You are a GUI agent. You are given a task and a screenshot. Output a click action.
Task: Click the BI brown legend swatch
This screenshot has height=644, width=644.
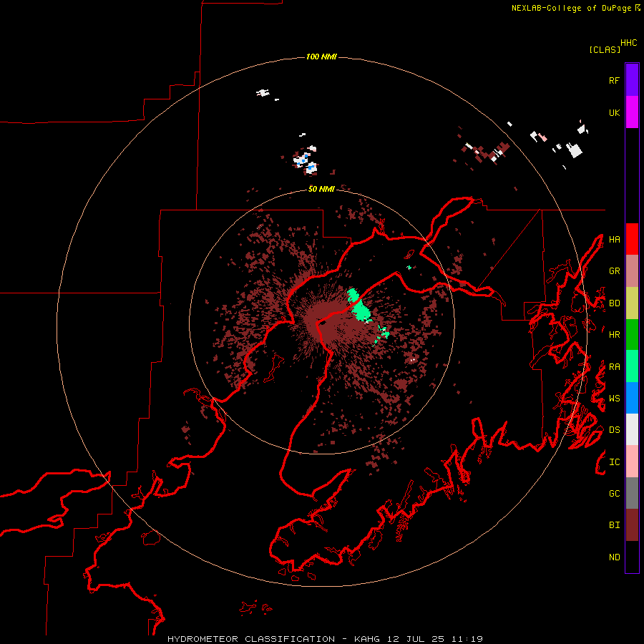click(x=632, y=525)
